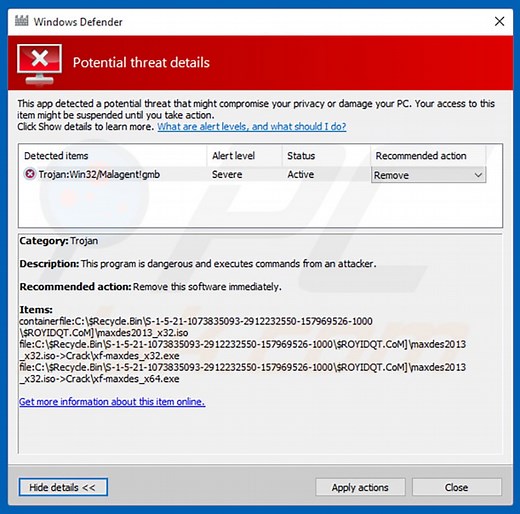The image size is (520, 514).
Task: Click the Alert level column header
Action: pos(245,156)
